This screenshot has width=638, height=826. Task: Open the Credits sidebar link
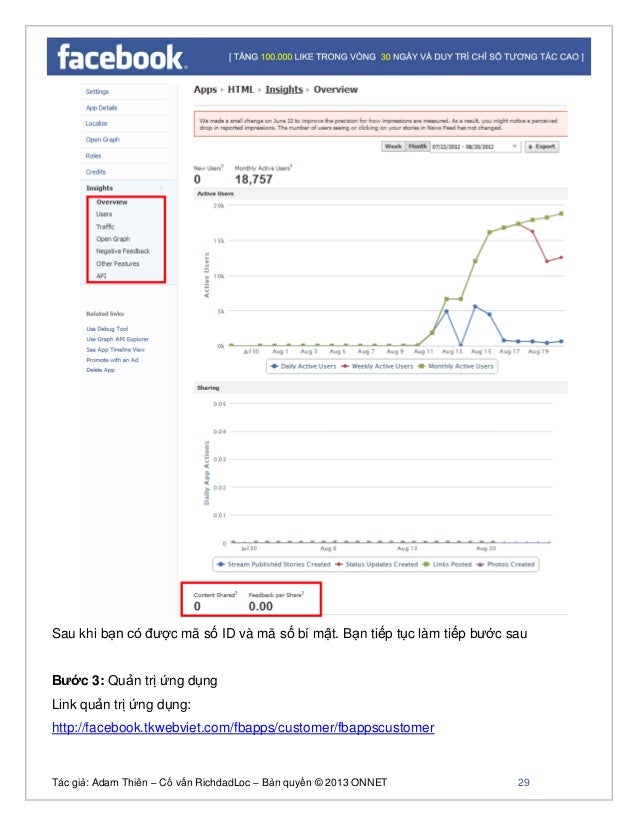95,172
